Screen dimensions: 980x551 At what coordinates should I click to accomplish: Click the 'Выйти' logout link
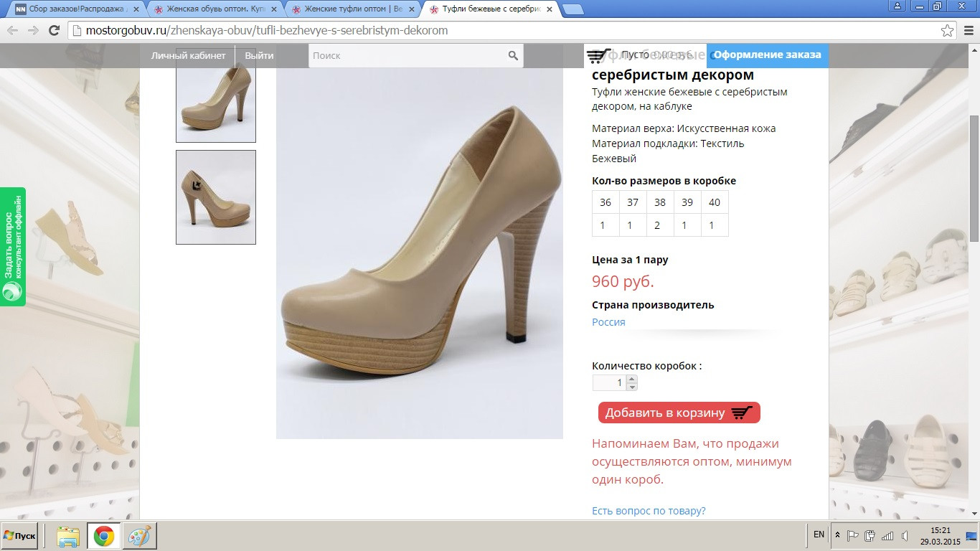[x=259, y=55]
